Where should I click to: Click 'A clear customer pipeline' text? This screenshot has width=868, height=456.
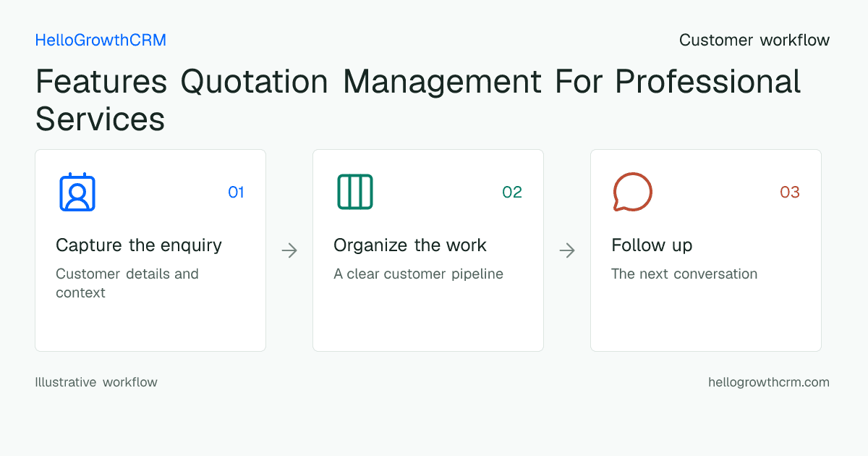(x=418, y=274)
